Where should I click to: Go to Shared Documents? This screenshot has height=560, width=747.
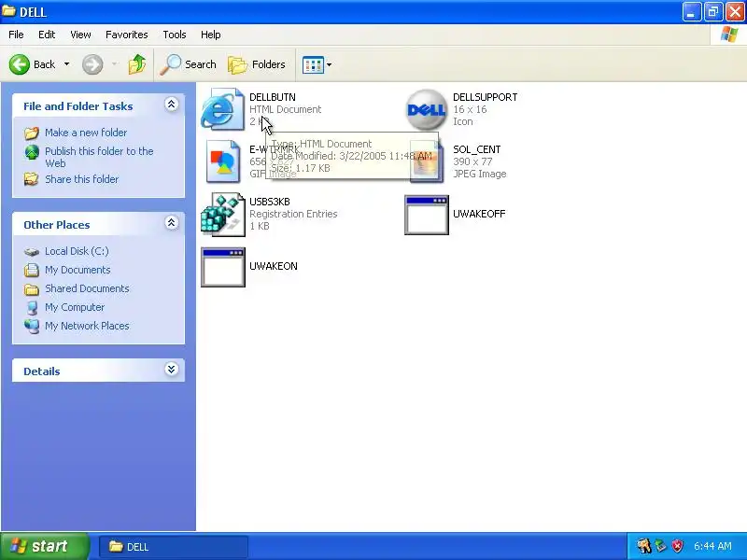point(87,288)
